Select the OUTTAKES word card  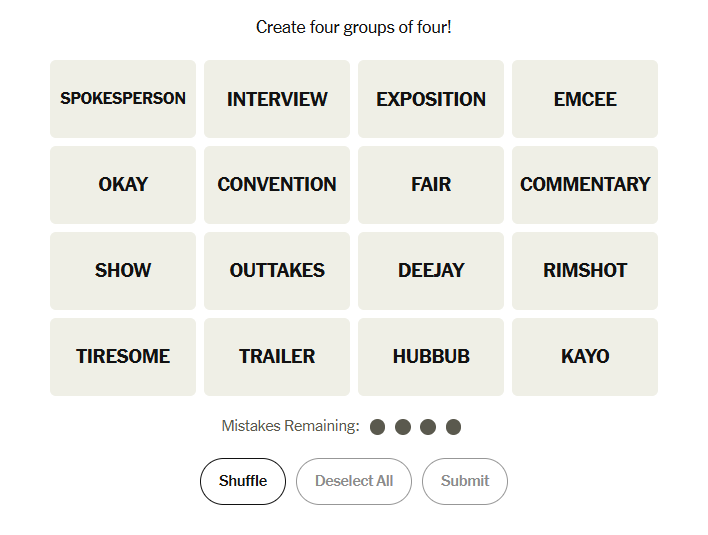277,271
